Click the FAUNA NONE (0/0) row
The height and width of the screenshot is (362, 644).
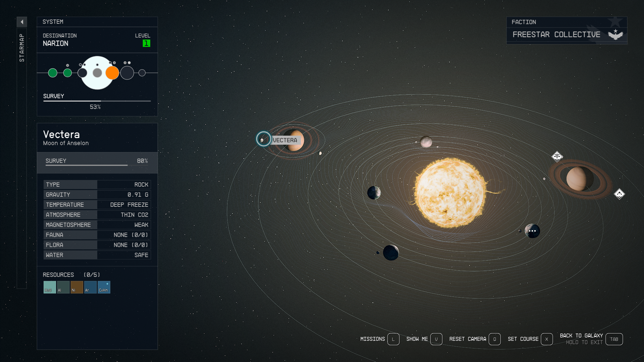tap(97, 235)
